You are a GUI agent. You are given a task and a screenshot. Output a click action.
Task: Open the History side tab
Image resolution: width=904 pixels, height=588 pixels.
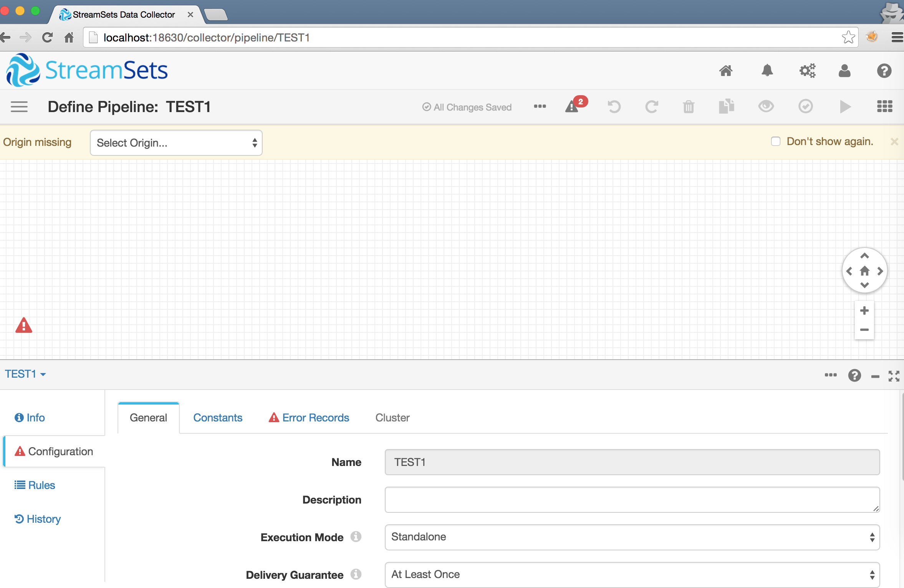pyautogui.click(x=38, y=519)
